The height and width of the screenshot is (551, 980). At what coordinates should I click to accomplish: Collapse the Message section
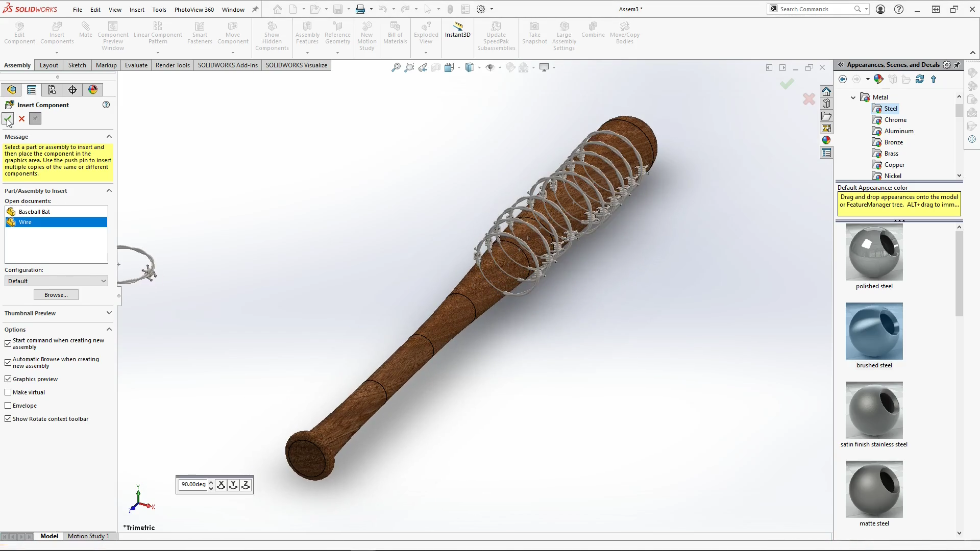click(x=109, y=136)
